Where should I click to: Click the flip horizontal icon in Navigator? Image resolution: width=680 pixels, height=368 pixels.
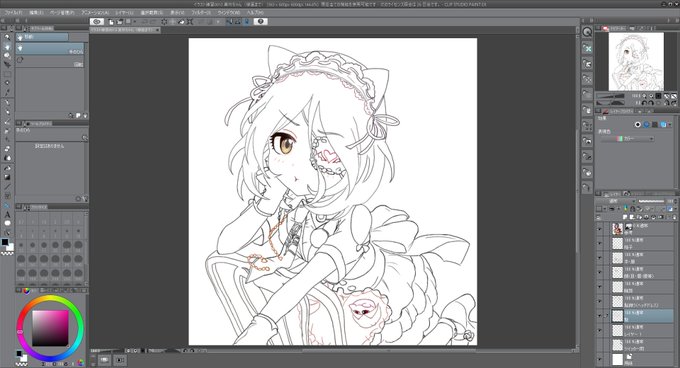(667, 96)
